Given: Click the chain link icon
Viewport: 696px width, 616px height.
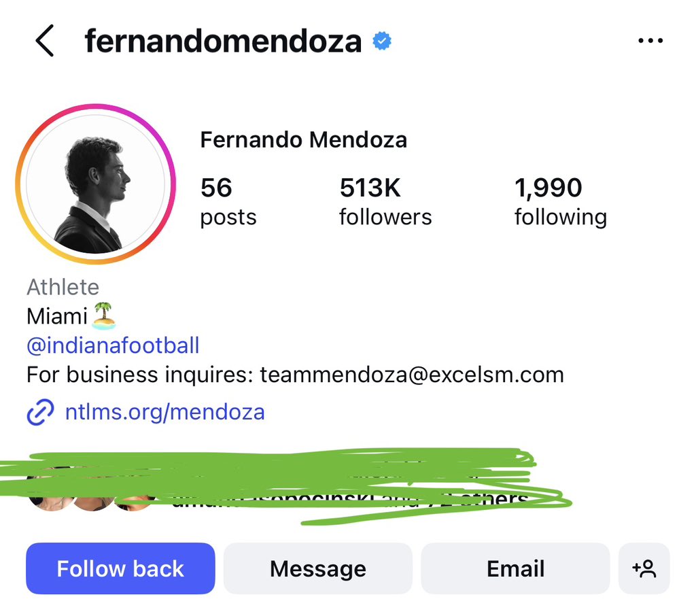Looking at the screenshot, I should pos(40,413).
